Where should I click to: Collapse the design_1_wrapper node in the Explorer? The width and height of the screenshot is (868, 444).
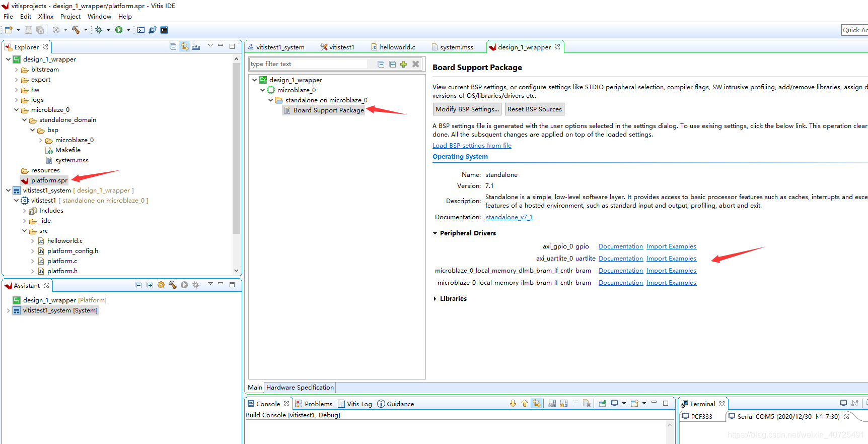[9, 59]
